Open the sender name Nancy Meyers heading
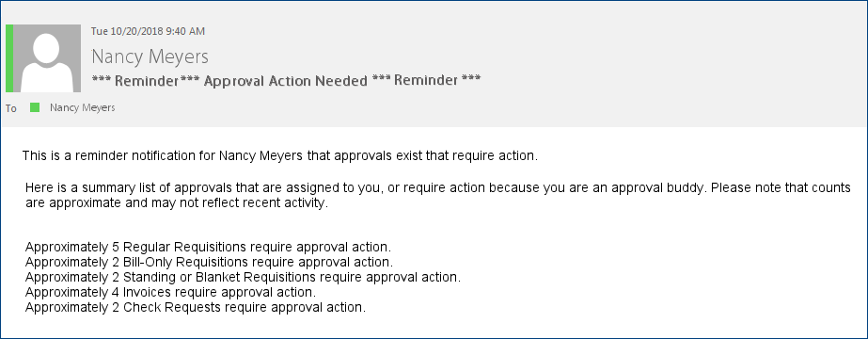Viewport: 868px width, 339px height. (150, 56)
